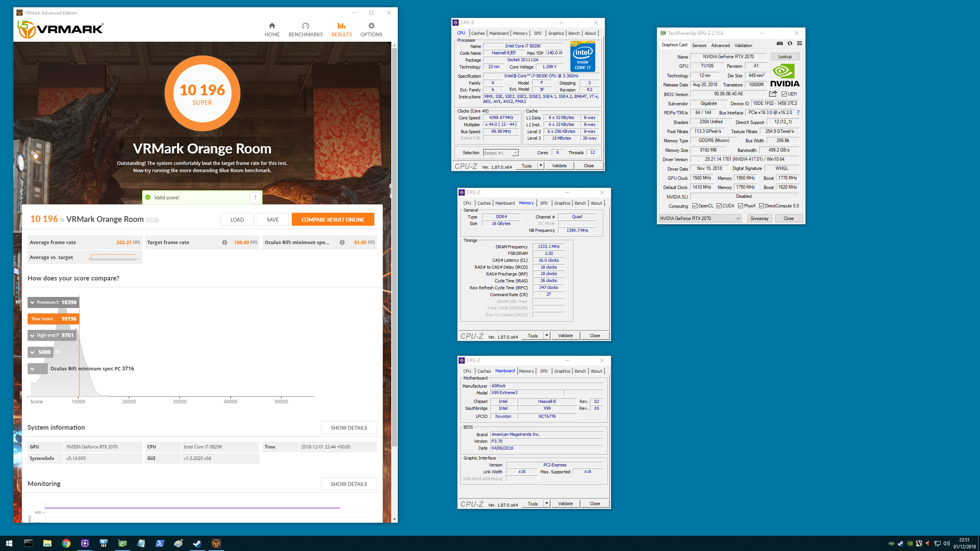Switch to SPD tab in Memory CPU-Z window
This screenshot has width=980, height=551.
pyautogui.click(x=544, y=203)
